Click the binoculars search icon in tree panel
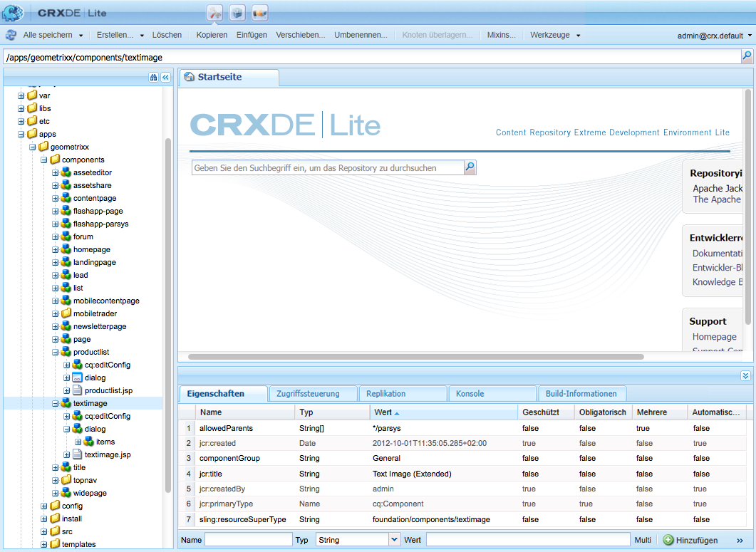Viewport: 756px width, 552px height. [153, 77]
